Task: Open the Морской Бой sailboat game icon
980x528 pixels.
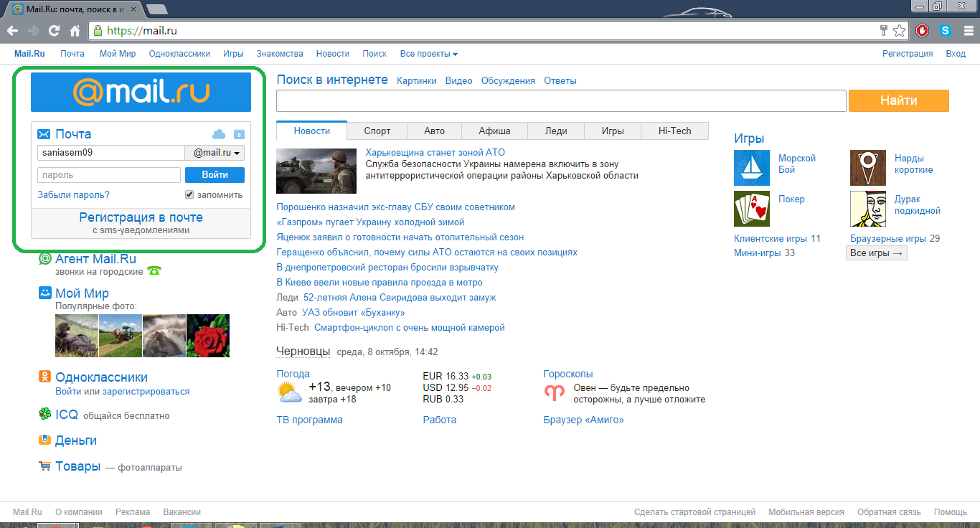Action: pyautogui.click(x=752, y=168)
